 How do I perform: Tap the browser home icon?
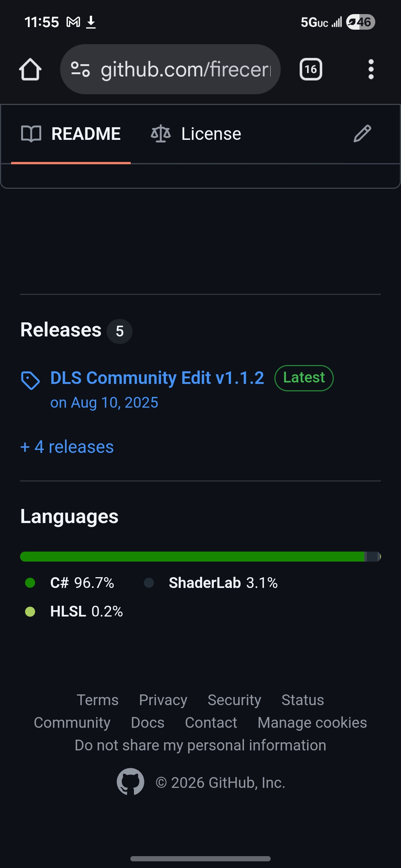(x=30, y=69)
